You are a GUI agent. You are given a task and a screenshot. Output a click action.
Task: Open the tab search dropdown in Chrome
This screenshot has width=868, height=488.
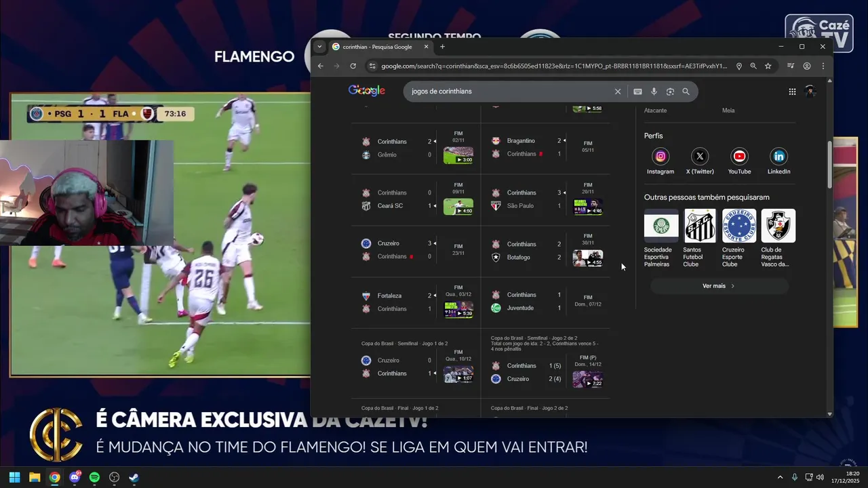pos(319,47)
